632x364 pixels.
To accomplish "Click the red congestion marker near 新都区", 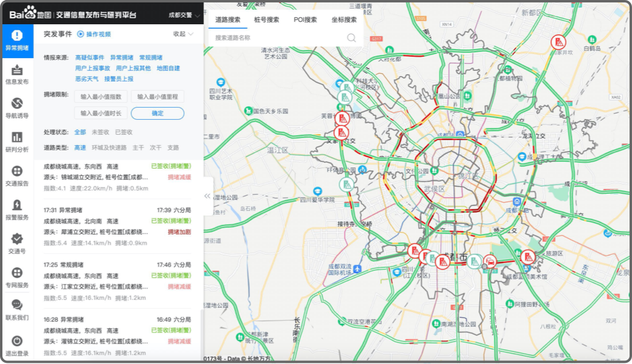I will [x=558, y=42].
